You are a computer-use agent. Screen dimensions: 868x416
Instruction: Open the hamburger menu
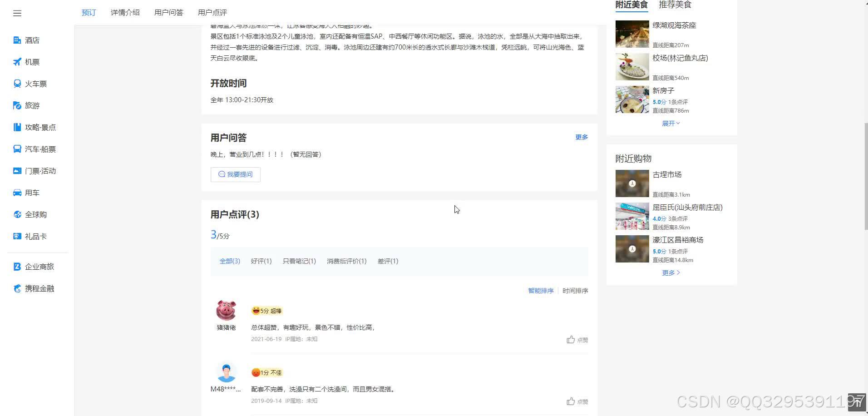(17, 13)
